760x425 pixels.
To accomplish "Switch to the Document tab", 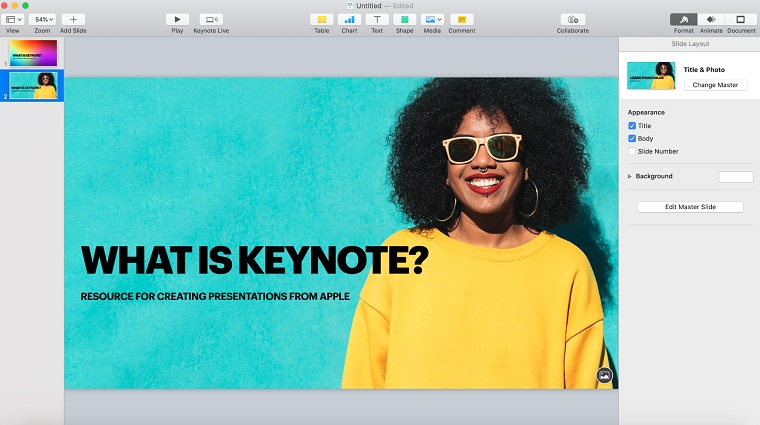I will [741, 19].
